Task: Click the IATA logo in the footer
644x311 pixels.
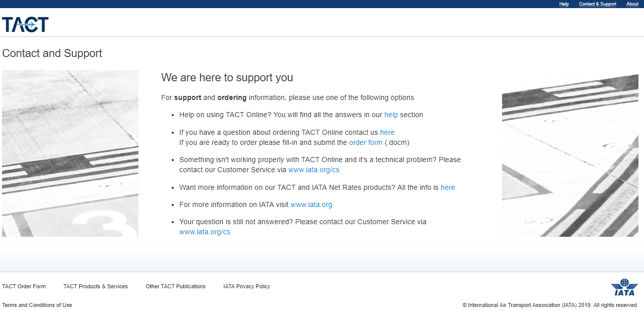Action: pos(624,287)
